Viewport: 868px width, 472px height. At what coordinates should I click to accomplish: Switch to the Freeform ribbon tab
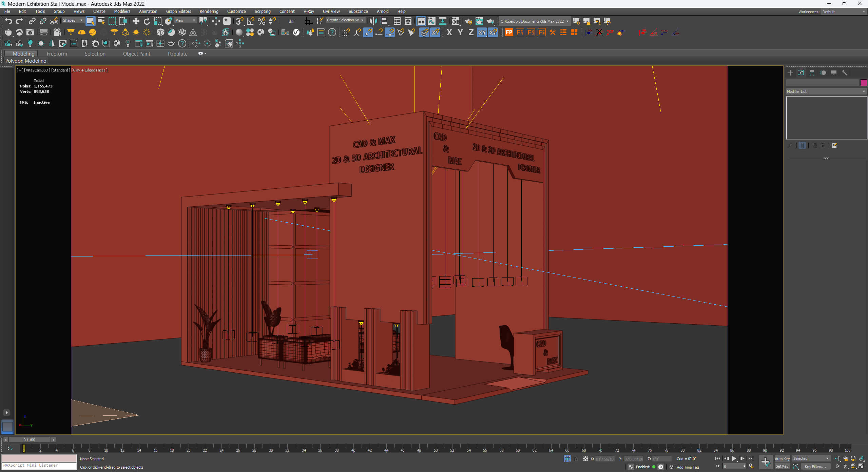57,54
